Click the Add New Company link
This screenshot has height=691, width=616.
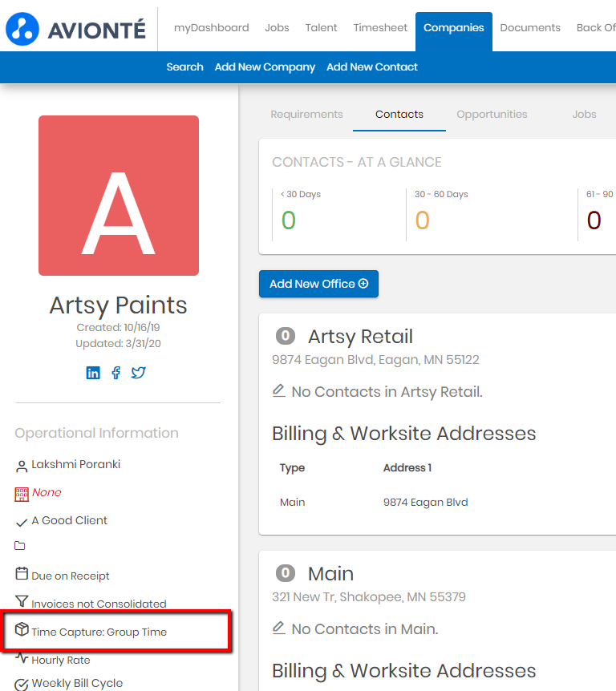click(265, 67)
